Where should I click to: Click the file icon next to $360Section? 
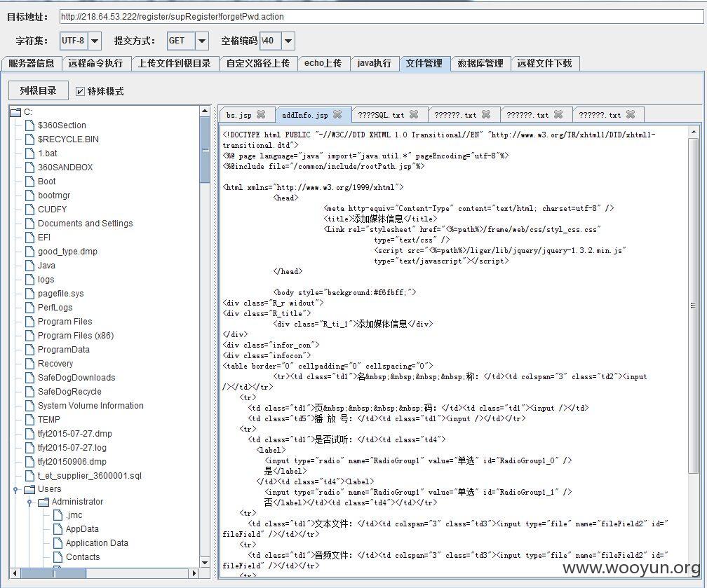point(29,125)
